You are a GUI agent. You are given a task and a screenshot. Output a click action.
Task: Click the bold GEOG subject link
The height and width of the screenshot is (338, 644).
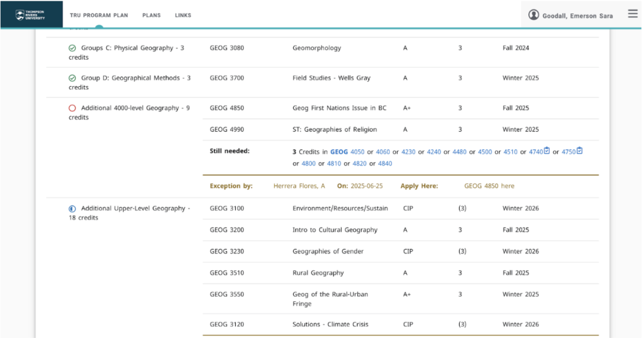pyautogui.click(x=339, y=152)
